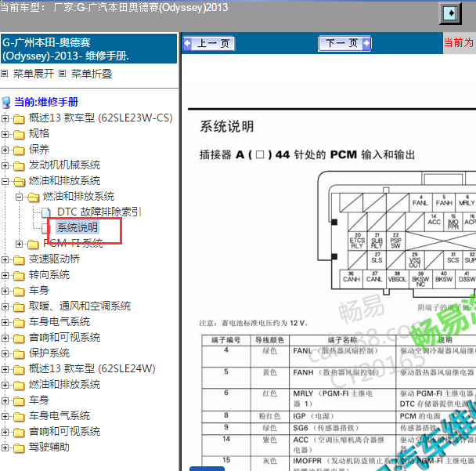Click the 转向系统 folder icon
The width and height of the screenshot is (476, 471).
click(x=19, y=276)
